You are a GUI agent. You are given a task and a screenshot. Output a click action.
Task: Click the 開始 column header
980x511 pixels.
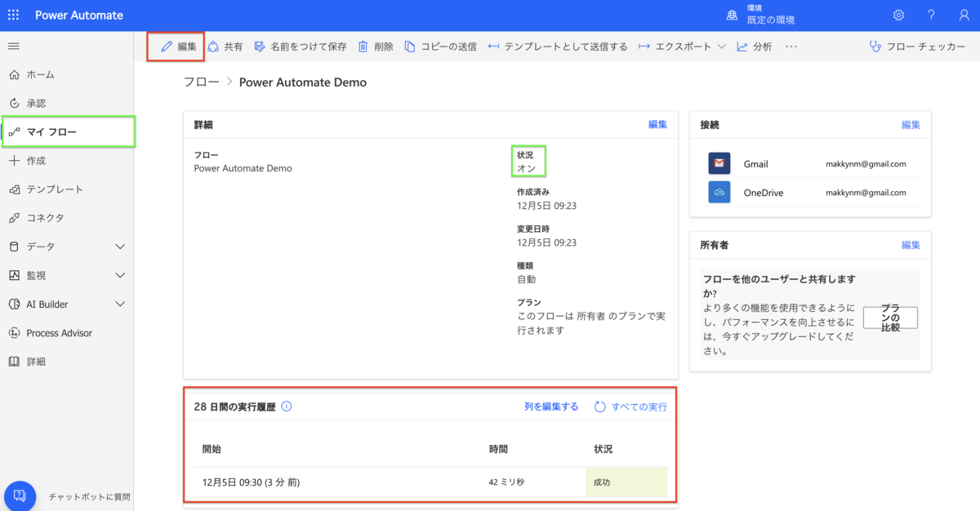[212, 449]
